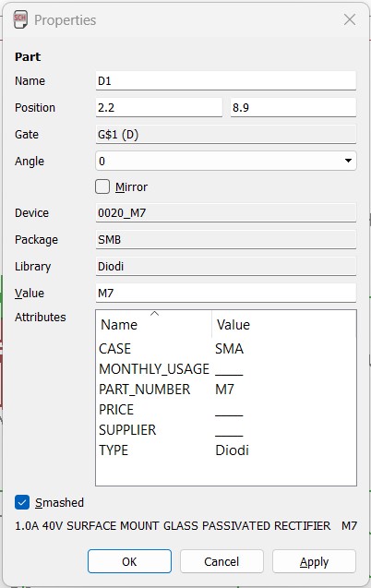Select the TYPE attribute row
The image size is (371, 588).
[225, 450]
